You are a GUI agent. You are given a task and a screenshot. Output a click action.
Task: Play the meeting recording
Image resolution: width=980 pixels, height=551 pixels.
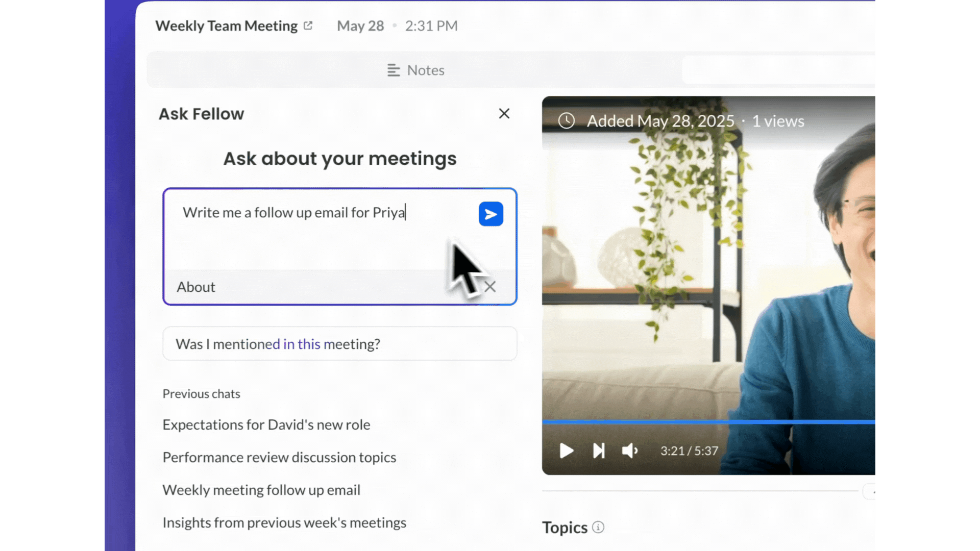566,451
